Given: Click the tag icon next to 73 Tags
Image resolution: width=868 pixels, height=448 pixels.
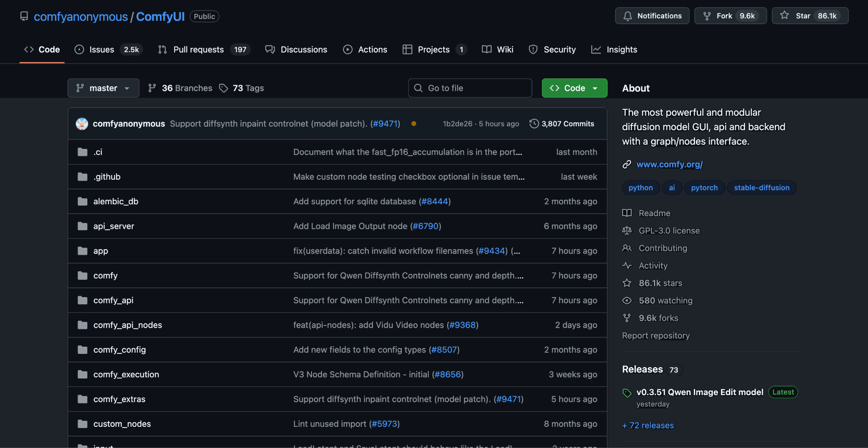Looking at the screenshot, I should tap(223, 88).
